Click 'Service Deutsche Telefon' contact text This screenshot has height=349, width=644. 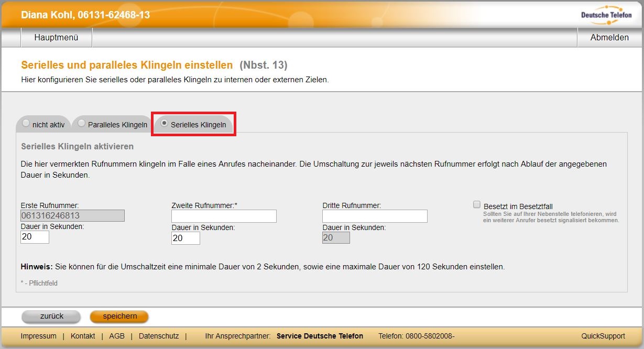pos(320,336)
